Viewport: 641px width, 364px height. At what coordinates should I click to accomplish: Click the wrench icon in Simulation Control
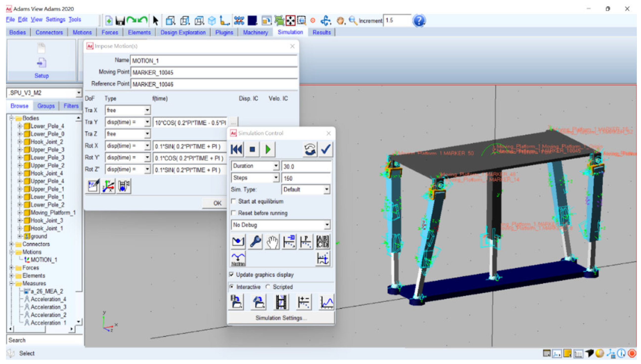coord(255,242)
